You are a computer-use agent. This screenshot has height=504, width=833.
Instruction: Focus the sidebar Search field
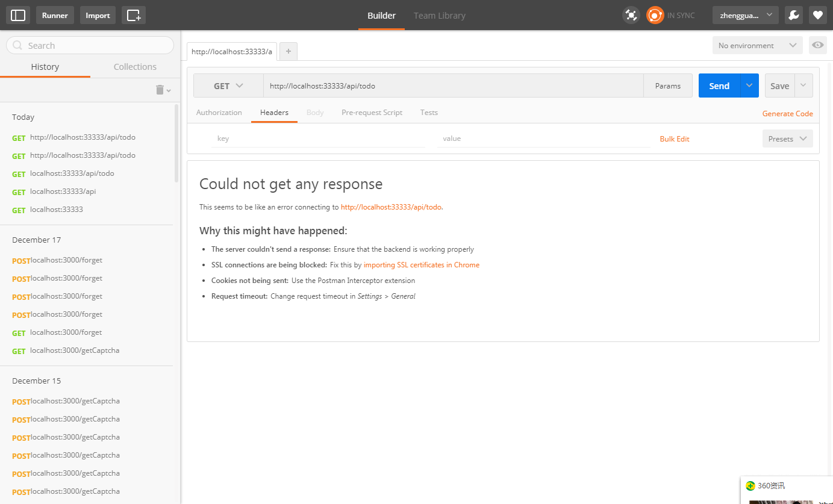[90, 45]
